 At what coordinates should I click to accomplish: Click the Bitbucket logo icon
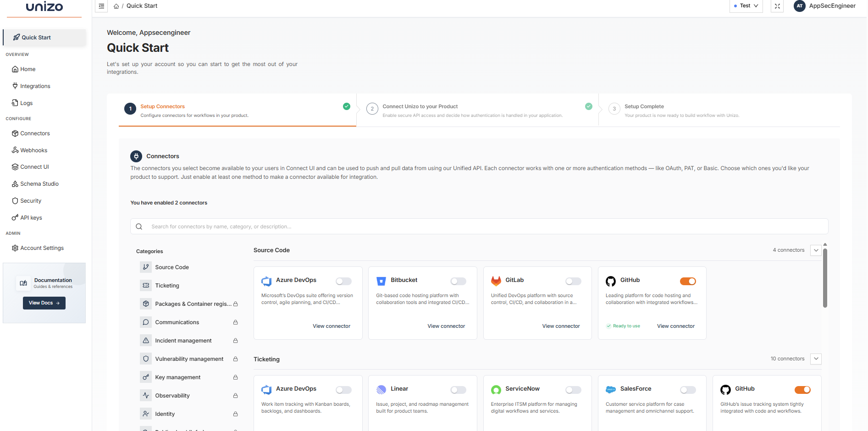pyautogui.click(x=381, y=281)
